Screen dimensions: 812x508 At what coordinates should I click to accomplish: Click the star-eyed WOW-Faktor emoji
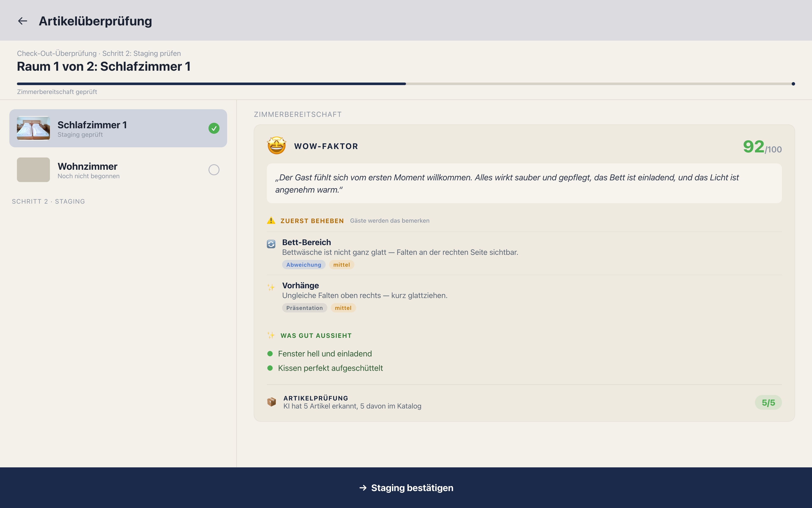click(x=277, y=145)
